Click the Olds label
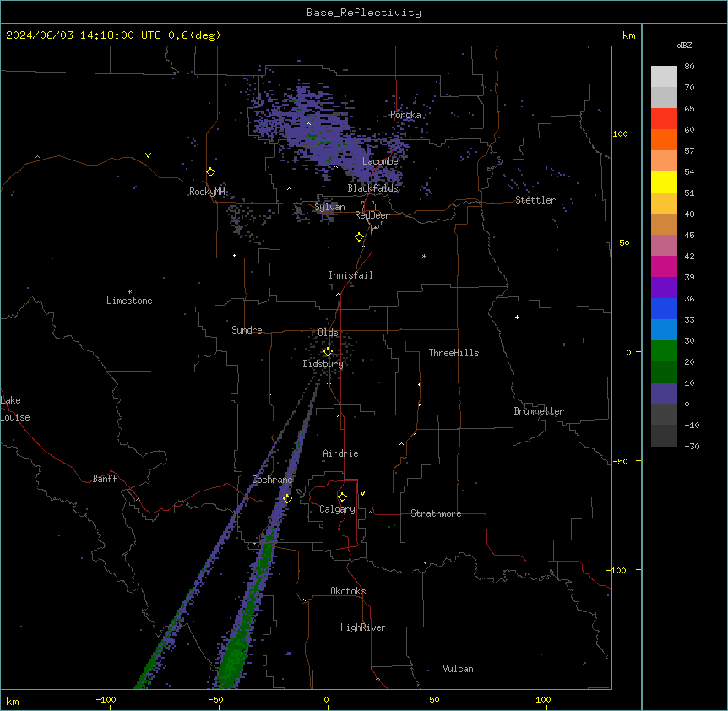This screenshot has width=728, height=711. [328, 333]
